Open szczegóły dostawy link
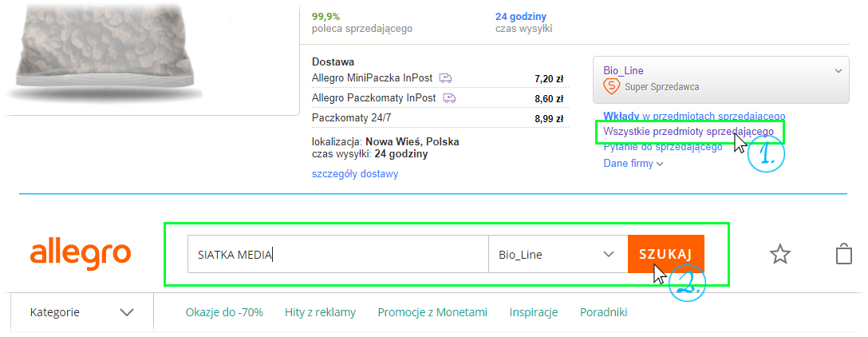The width and height of the screenshot is (868, 337). coord(355,174)
